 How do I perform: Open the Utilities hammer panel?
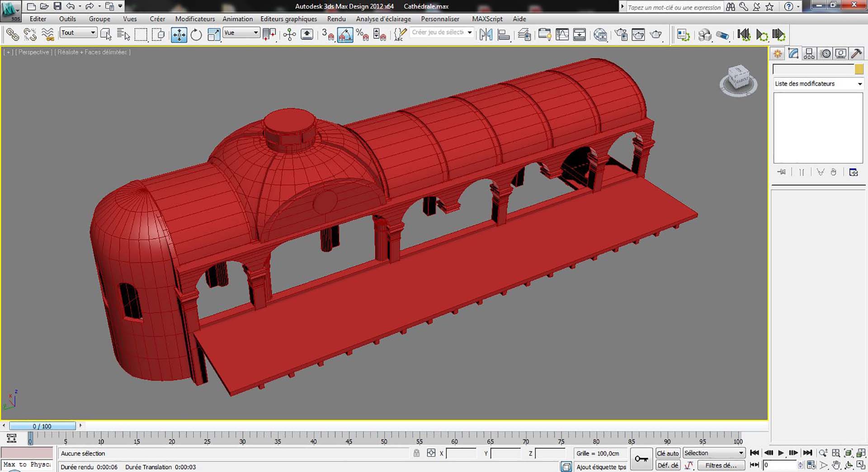(x=856, y=54)
